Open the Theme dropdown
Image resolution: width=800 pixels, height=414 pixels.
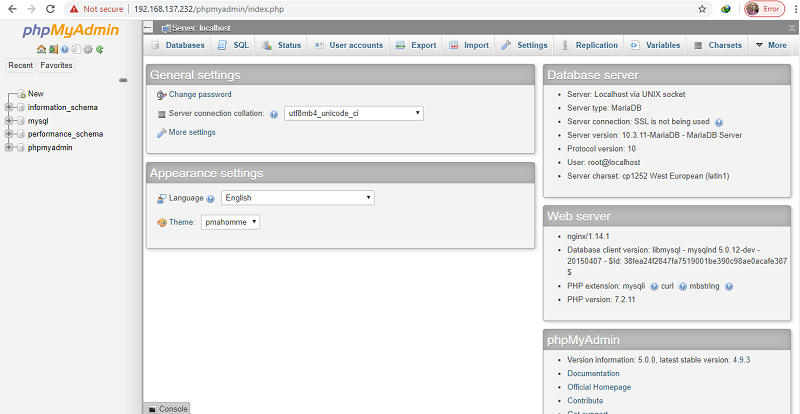(x=231, y=222)
